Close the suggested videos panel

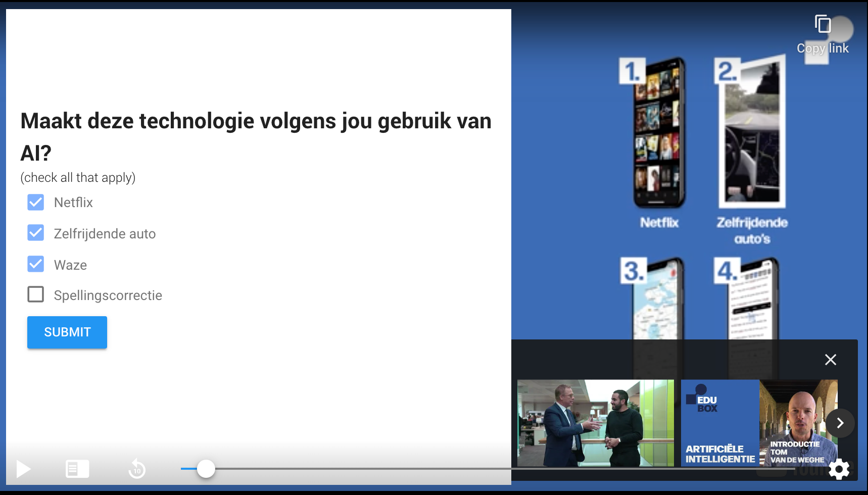coord(830,360)
